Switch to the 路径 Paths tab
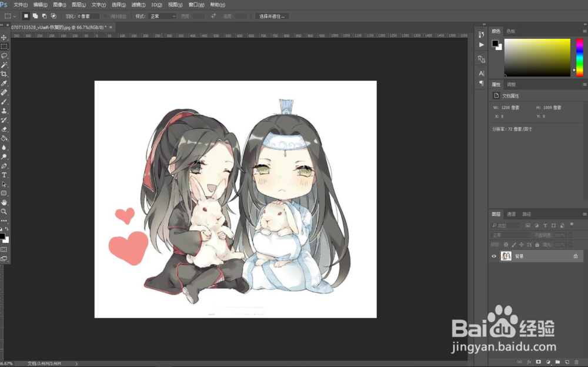588x367 pixels. click(x=527, y=214)
